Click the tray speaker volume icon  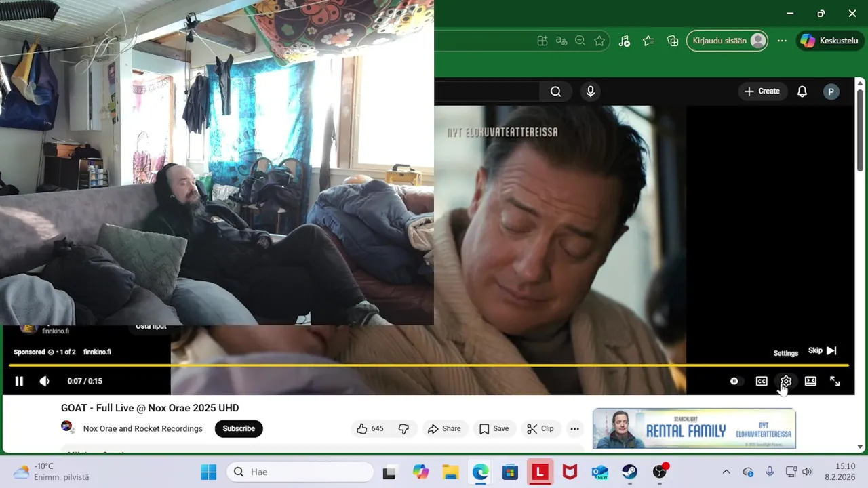pyautogui.click(x=807, y=472)
